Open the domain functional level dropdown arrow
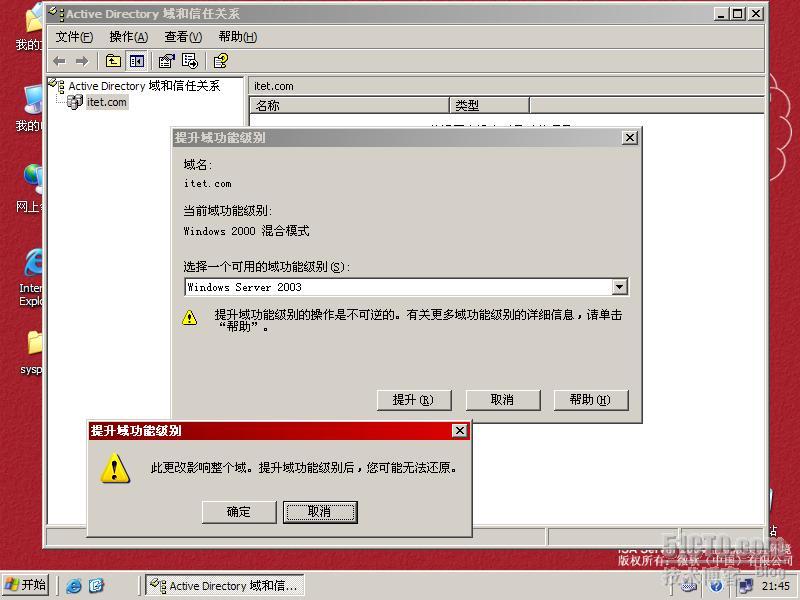This screenshot has height=600, width=800. 619,287
